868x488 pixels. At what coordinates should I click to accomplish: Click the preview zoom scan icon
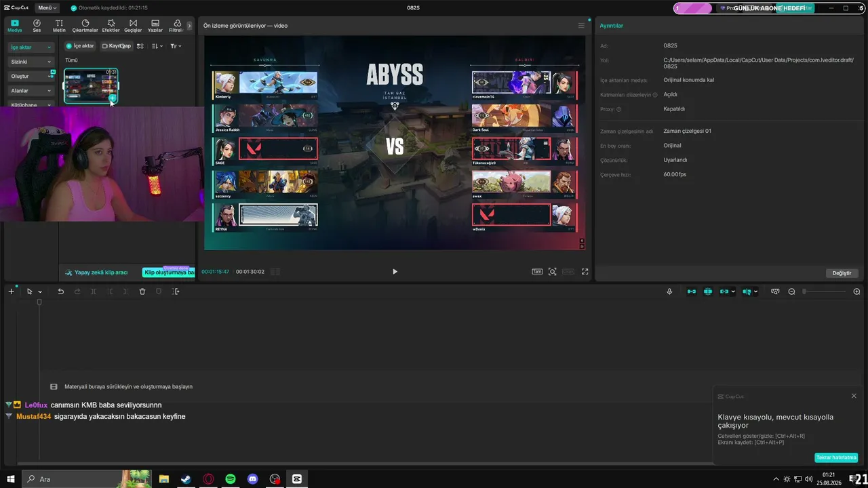coord(553,272)
